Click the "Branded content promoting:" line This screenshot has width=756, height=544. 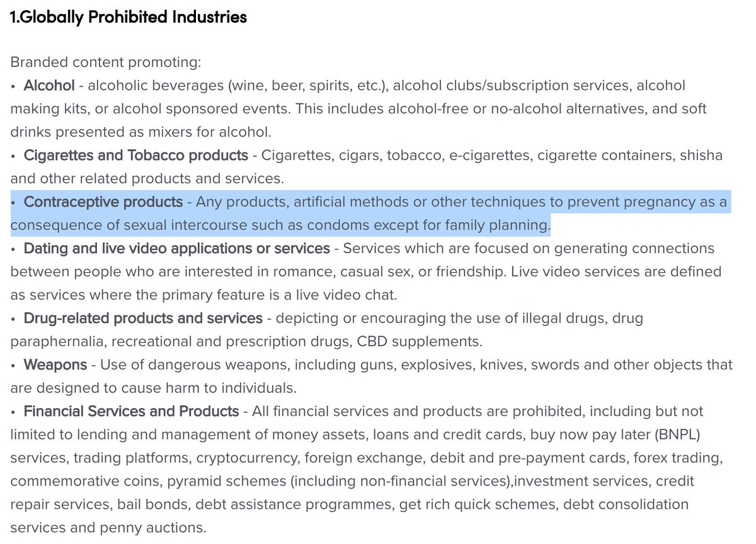pos(106,62)
